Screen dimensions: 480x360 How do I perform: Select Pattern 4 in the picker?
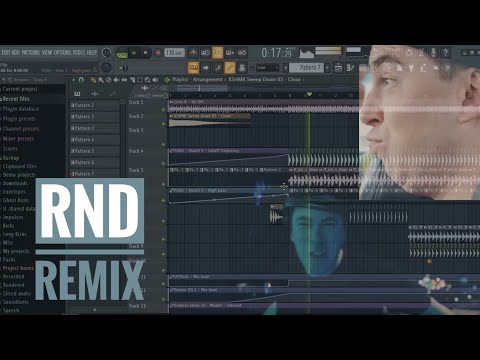pos(95,140)
